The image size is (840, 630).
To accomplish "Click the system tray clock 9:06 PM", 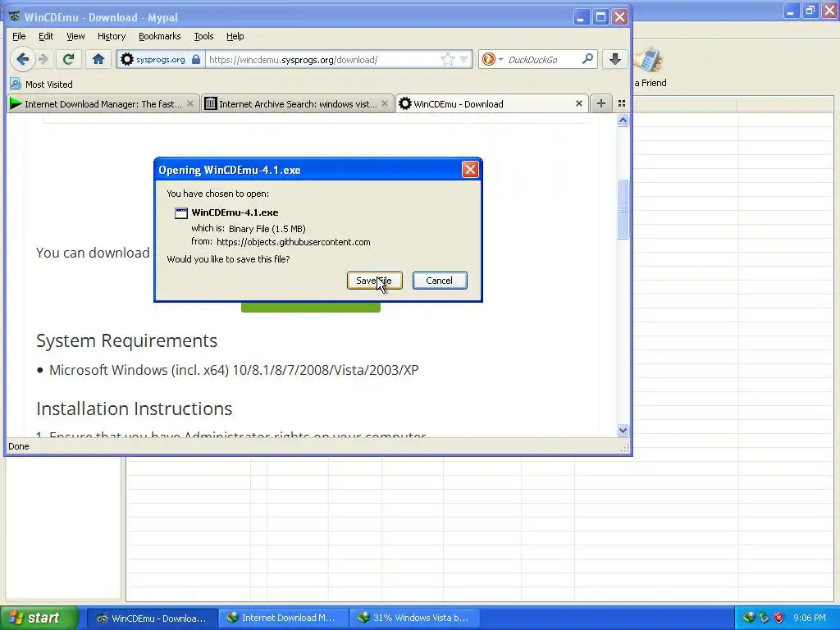I will pos(810,618).
